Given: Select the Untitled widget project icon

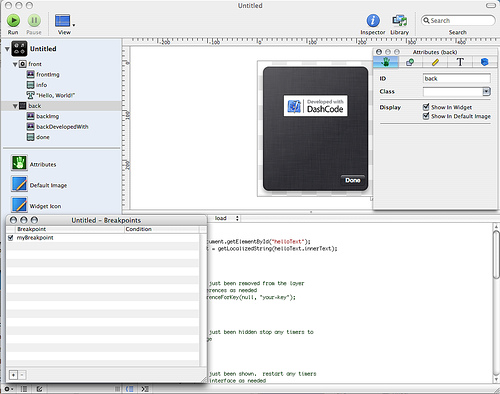Looking at the screenshot, I should point(19,49).
